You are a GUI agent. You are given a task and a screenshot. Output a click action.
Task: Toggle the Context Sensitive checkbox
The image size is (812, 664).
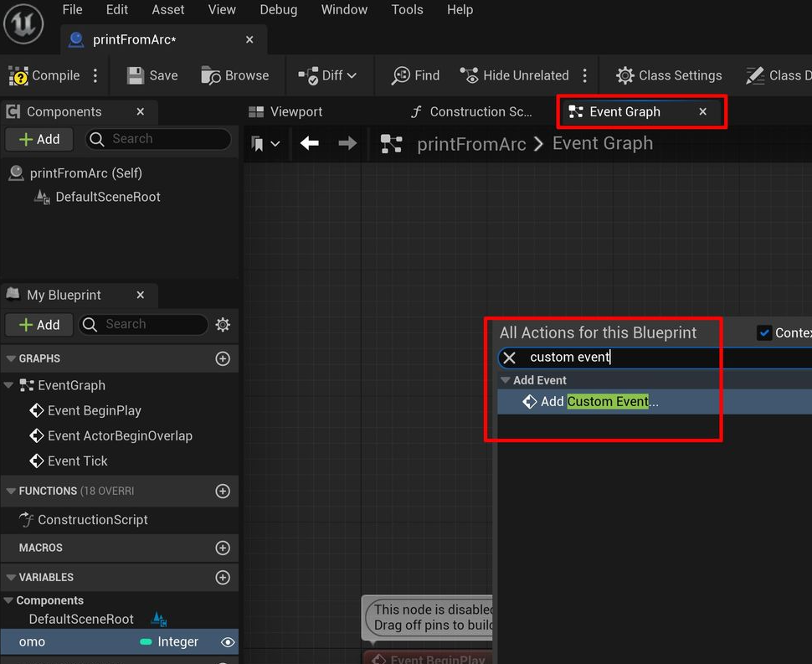tap(764, 332)
